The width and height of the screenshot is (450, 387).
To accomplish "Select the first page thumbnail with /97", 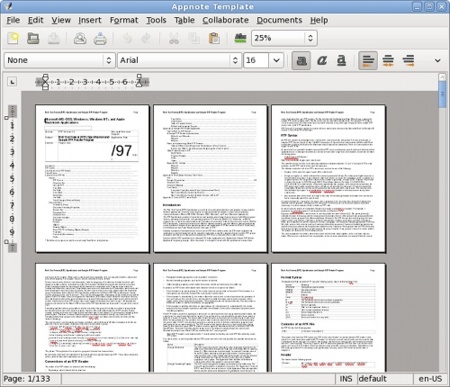I will click(x=92, y=178).
